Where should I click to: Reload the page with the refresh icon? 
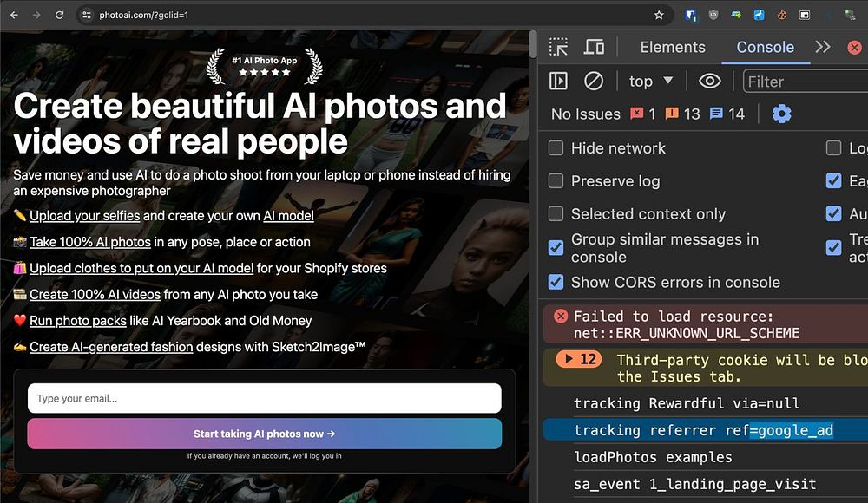click(59, 15)
